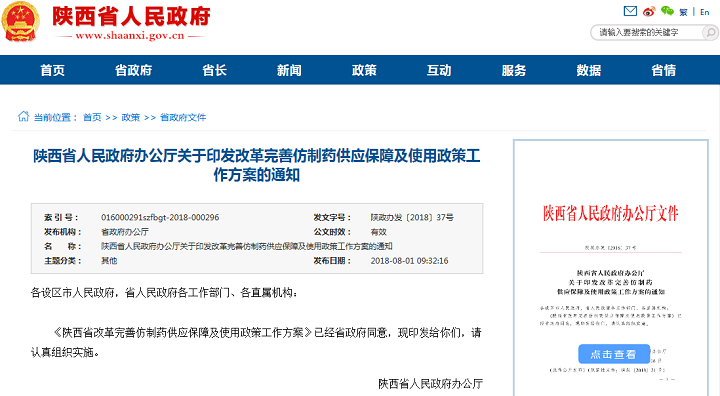
Task: Click the signature 陕西省人民政府办公厅 at bottom
Action: tap(430, 384)
